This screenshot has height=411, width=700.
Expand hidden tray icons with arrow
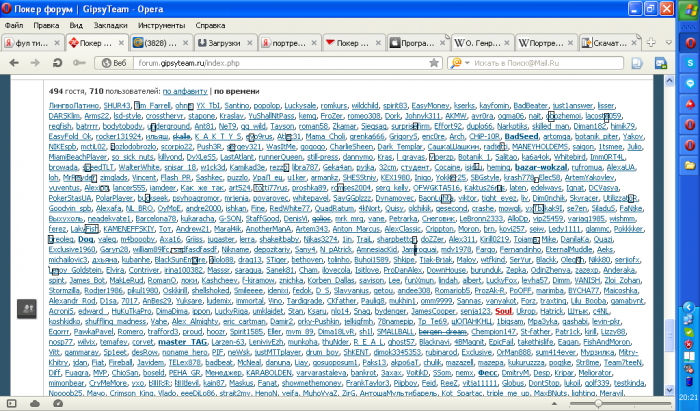coord(689,307)
